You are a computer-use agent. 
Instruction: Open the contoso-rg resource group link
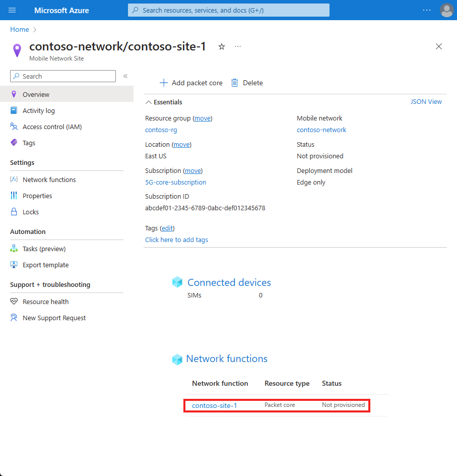(x=161, y=130)
